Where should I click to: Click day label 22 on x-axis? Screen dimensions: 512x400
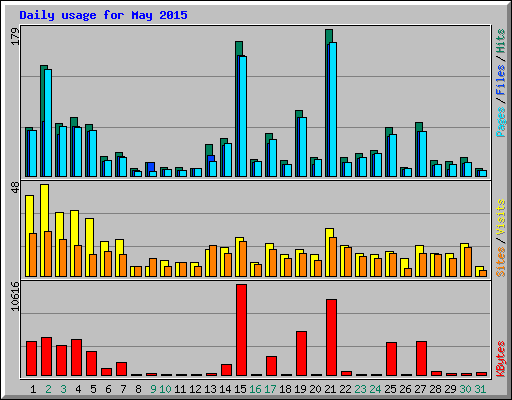point(345,389)
